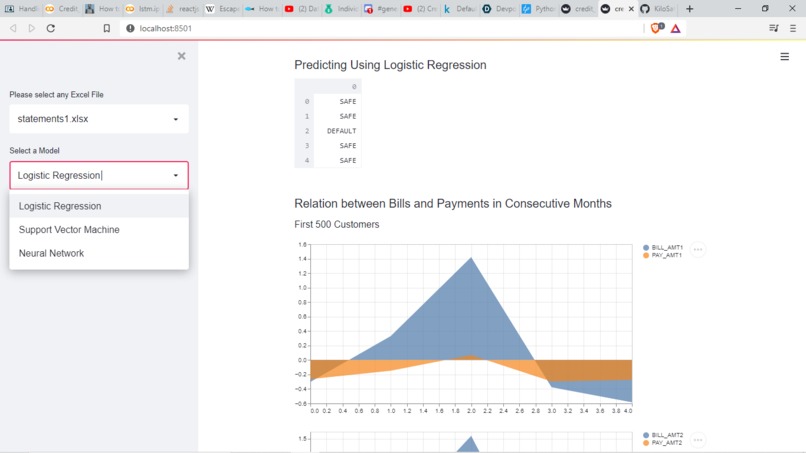Click the blue area peak in first chart

(471, 260)
